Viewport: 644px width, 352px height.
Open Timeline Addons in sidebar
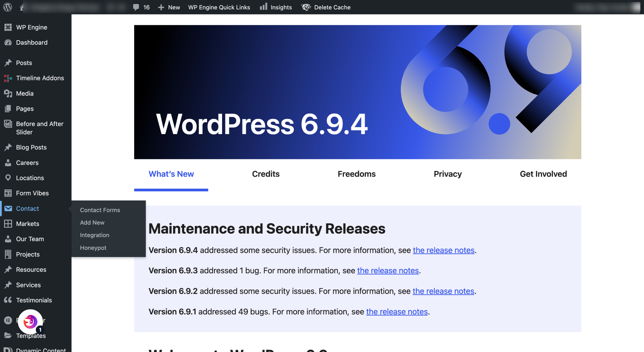click(40, 78)
